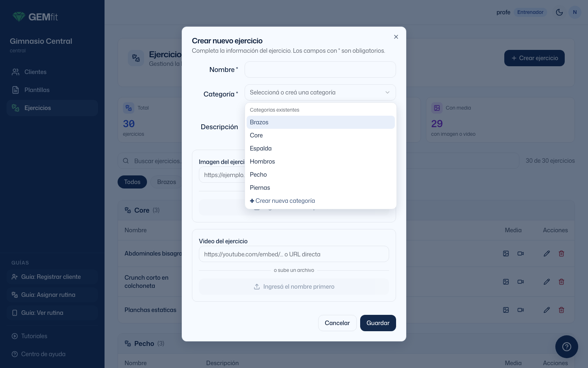
Task: Click the GEMfit diamond logo
Action: [19, 17]
